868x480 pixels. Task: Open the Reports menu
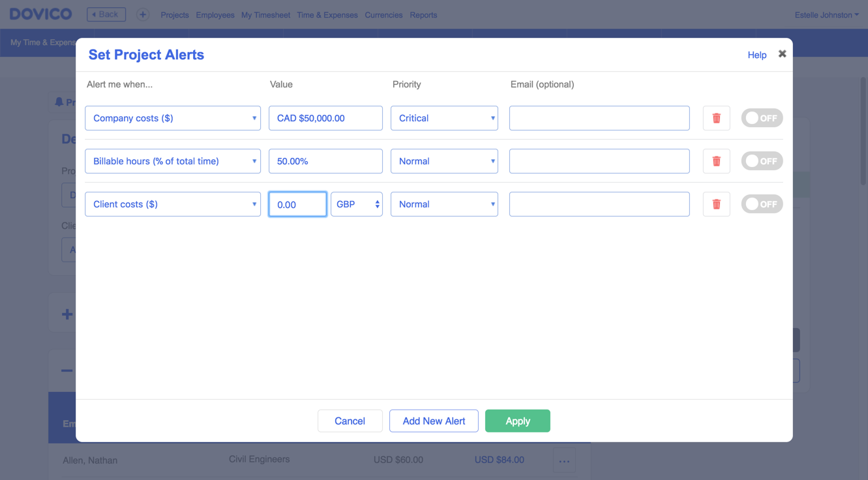tap(423, 15)
